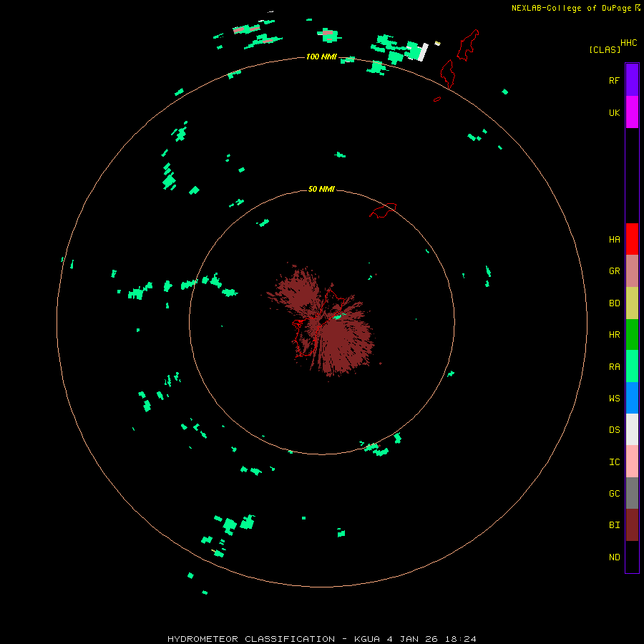Click the 'WS' legend label

pos(614,399)
